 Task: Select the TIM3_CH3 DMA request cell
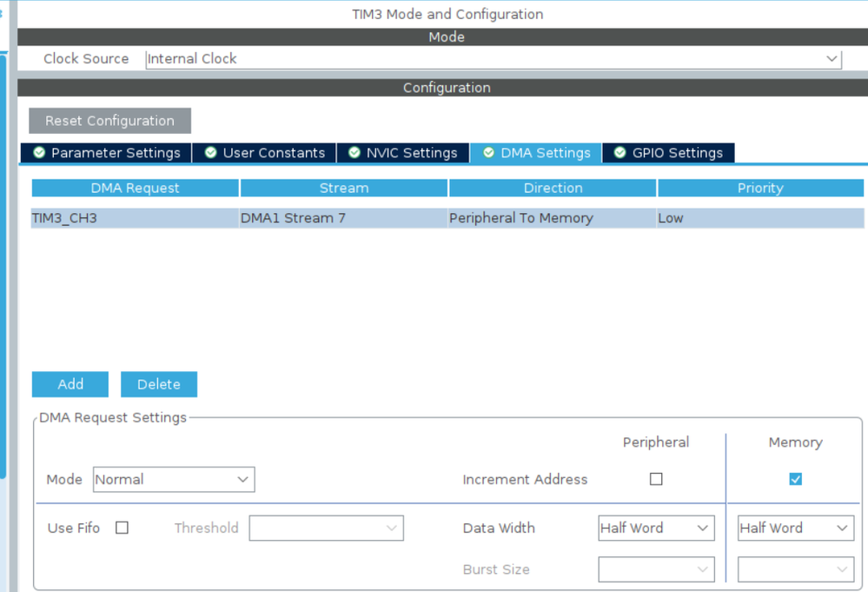click(135, 218)
